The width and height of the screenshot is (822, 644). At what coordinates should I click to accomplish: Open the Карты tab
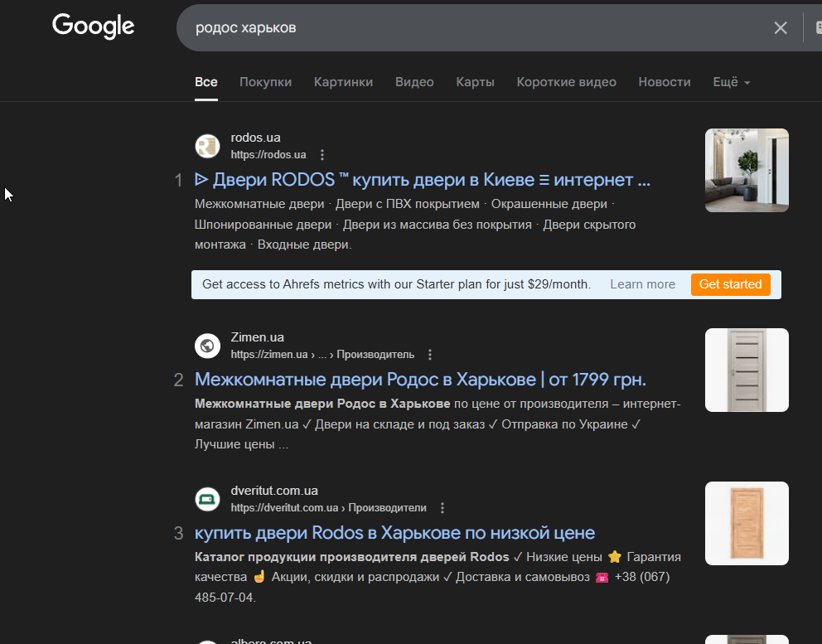coord(475,82)
